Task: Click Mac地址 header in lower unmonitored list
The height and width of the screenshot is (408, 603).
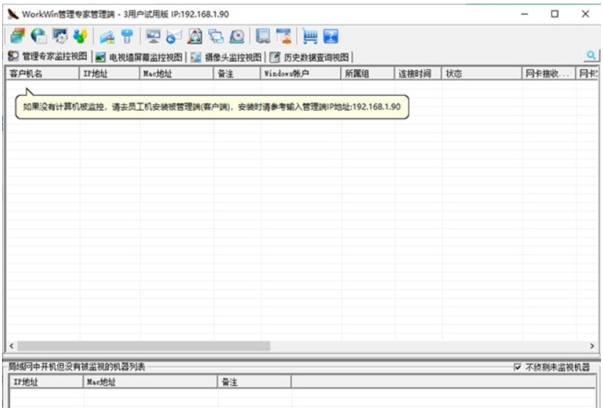Action: [x=150, y=382]
